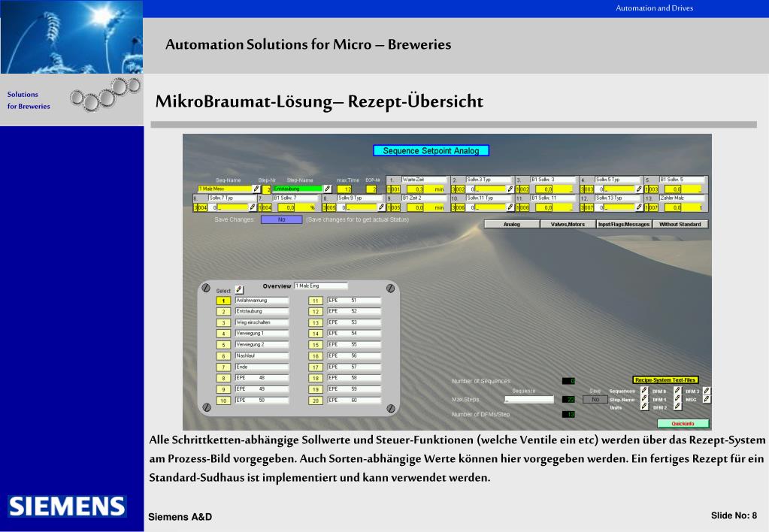
Task: Select step 2 Entstaubung number button
Action: coord(223,312)
